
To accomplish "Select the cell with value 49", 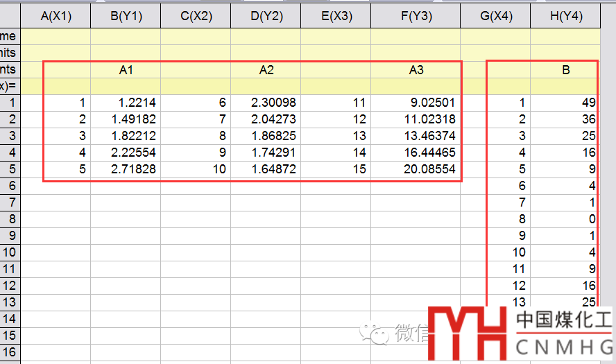I will 565,103.
